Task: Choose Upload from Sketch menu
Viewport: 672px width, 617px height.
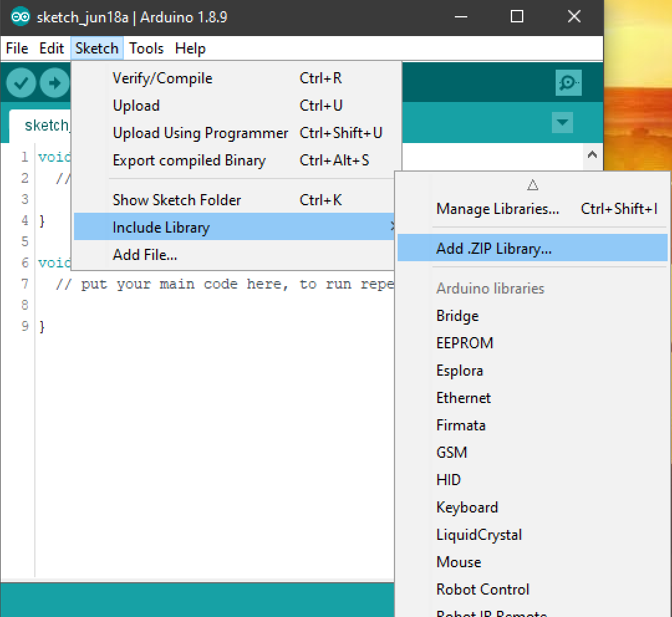Action: tap(234, 106)
